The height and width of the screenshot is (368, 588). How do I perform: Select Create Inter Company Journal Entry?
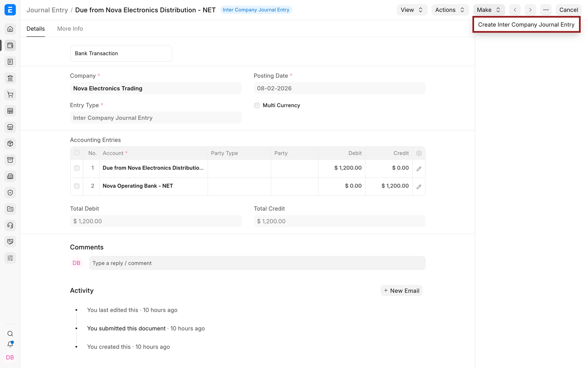point(526,25)
